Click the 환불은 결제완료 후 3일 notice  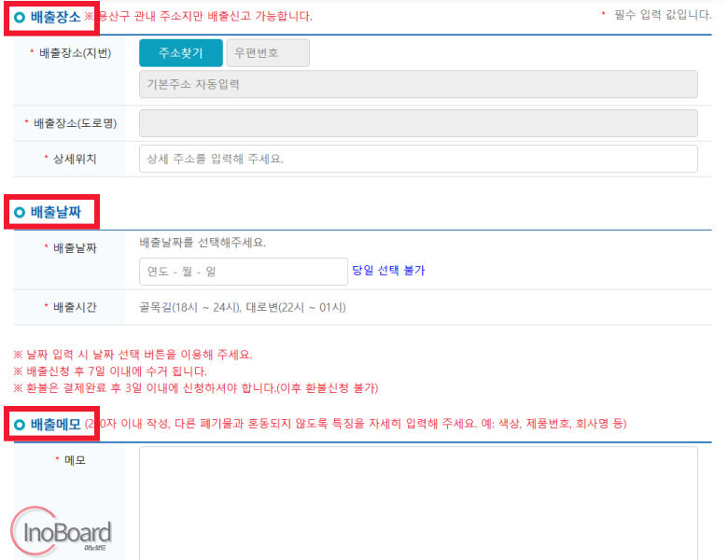click(196, 387)
